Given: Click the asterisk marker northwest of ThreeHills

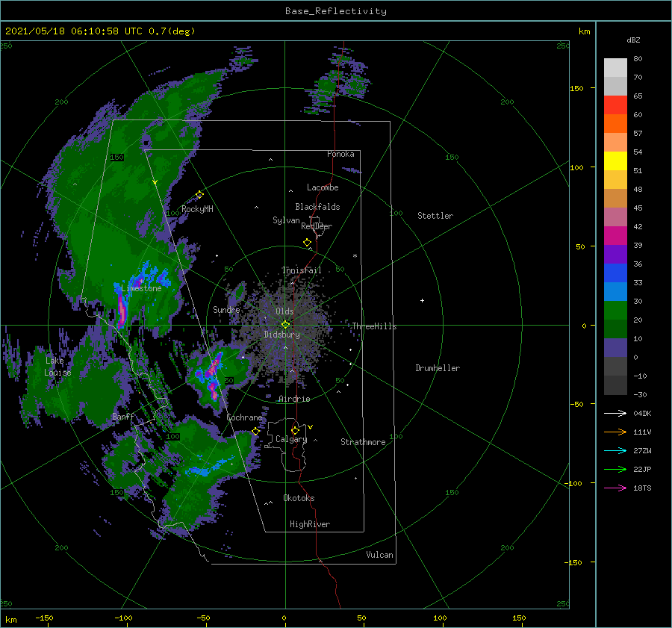Looking at the screenshot, I should tap(355, 256).
